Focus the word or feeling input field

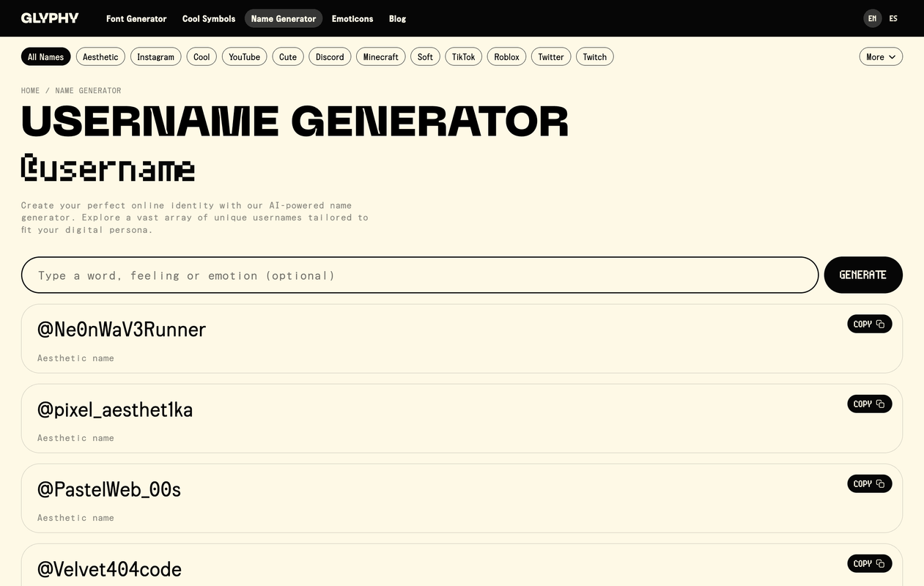pos(420,275)
